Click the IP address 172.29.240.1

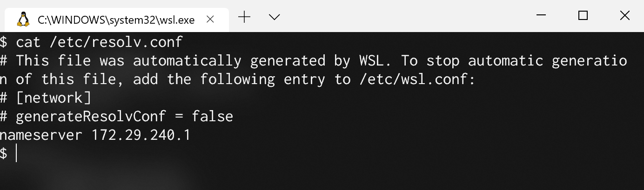click(x=141, y=135)
